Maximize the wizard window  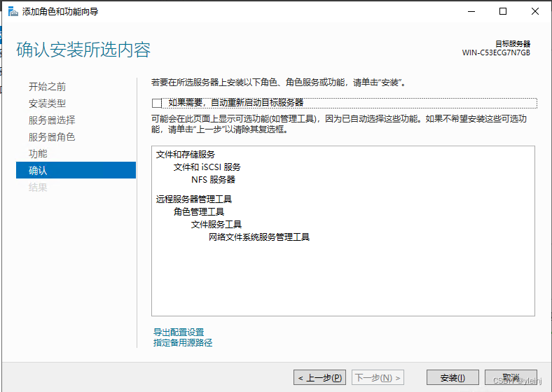(x=503, y=11)
